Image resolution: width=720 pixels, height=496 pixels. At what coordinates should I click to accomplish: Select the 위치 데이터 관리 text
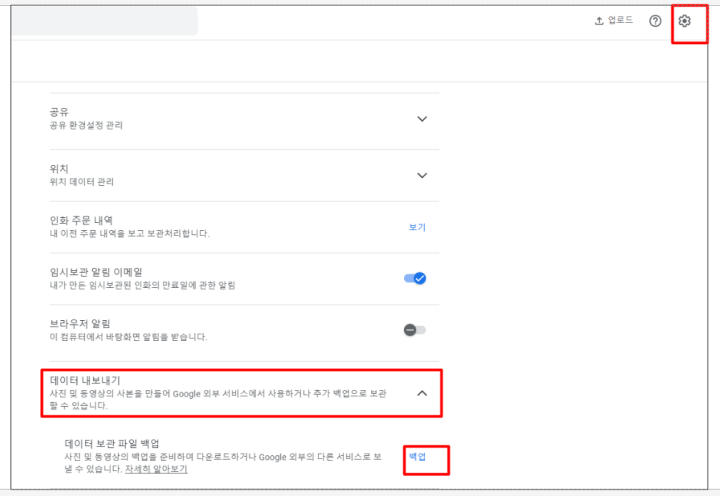pos(82,182)
